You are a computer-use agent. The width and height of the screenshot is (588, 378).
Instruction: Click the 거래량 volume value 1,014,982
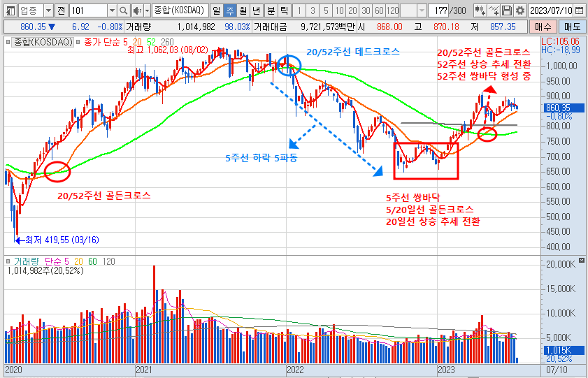[x=196, y=27]
